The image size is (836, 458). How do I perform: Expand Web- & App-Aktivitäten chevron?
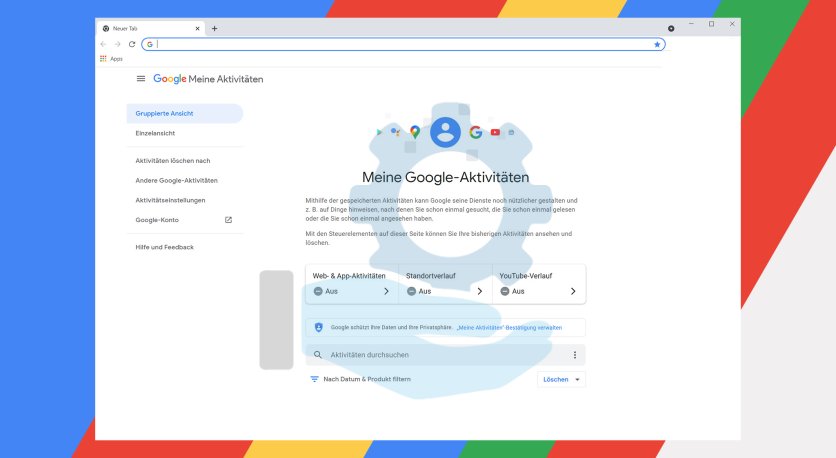[x=387, y=291]
